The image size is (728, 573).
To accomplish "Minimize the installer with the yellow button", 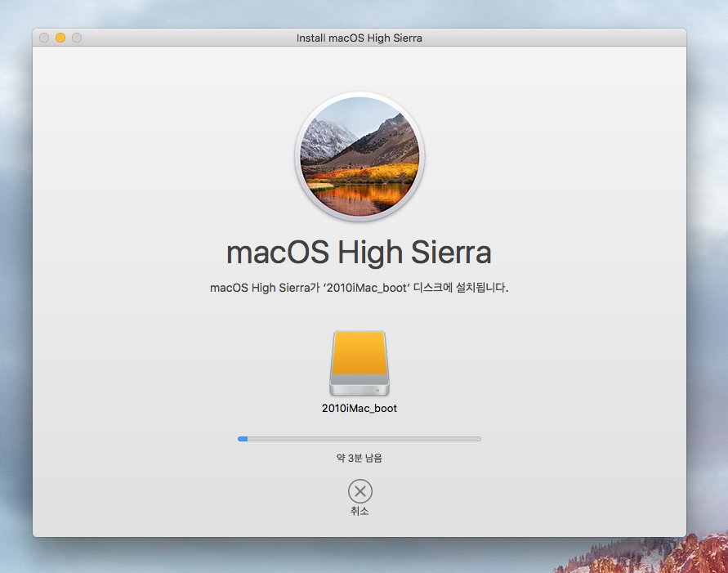I will (x=60, y=38).
